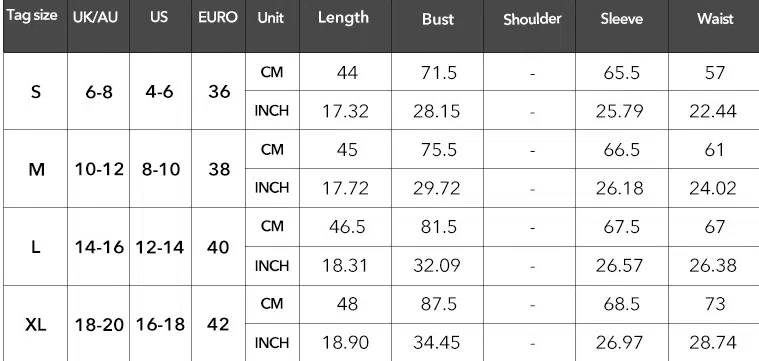Image resolution: width=759 pixels, height=361 pixels.
Task: Click the UK/AU 10-12 cell
Action: coord(99,169)
